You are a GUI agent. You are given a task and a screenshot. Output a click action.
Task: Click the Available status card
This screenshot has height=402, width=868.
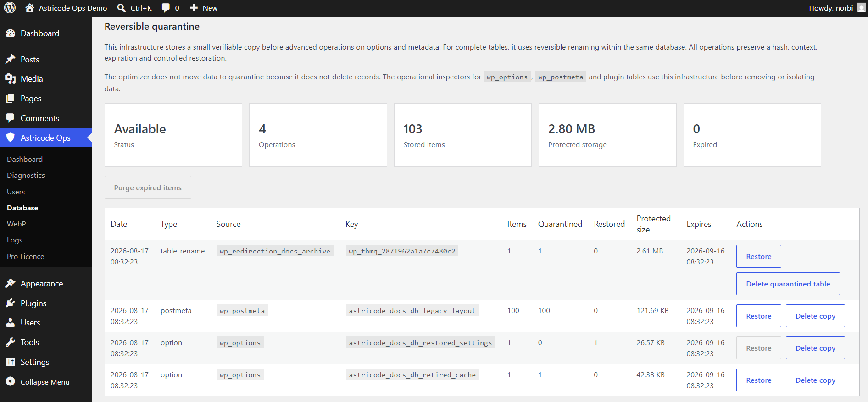pyautogui.click(x=173, y=135)
